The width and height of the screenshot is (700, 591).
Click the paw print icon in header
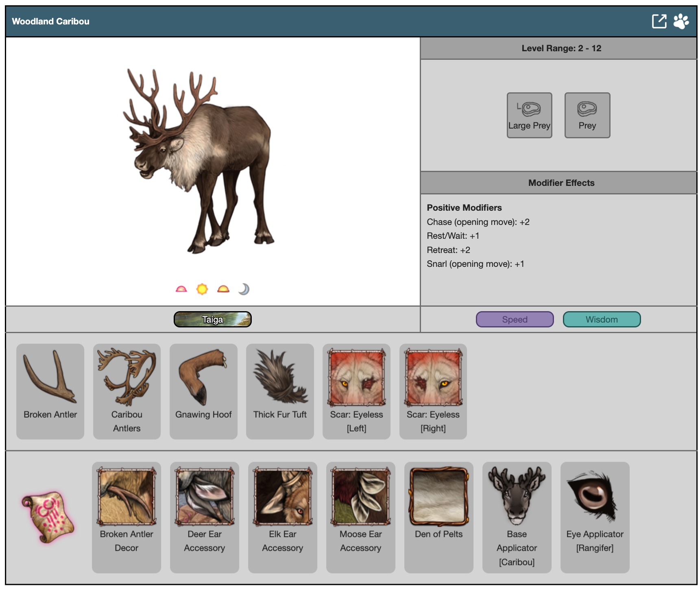(x=681, y=21)
